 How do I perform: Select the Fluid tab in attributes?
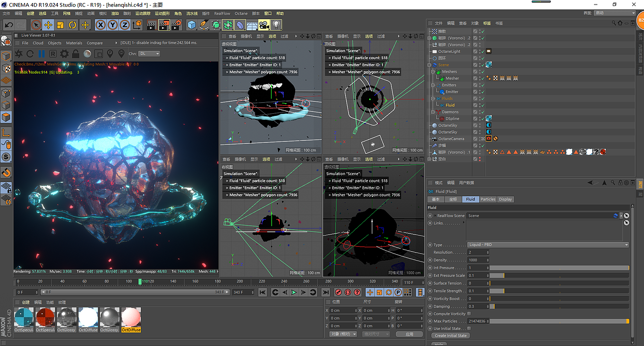click(x=470, y=199)
